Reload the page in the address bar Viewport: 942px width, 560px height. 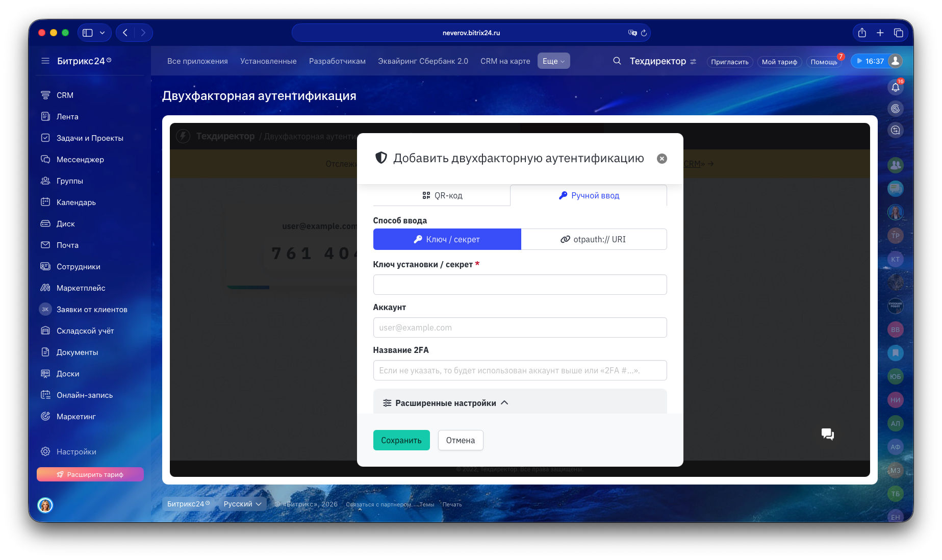tap(644, 33)
